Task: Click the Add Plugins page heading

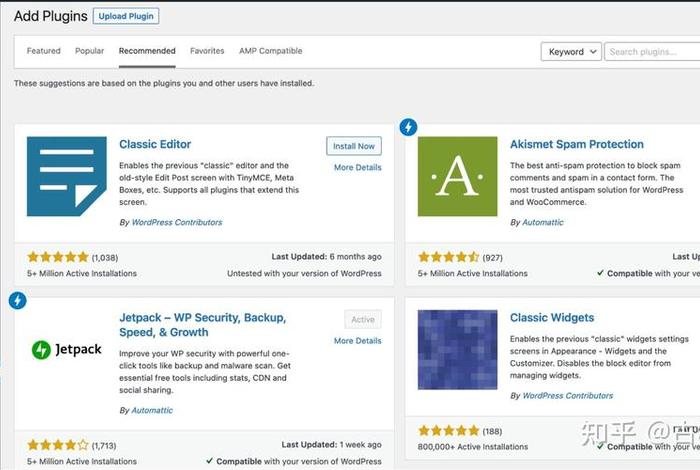Action: (x=50, y=16)
